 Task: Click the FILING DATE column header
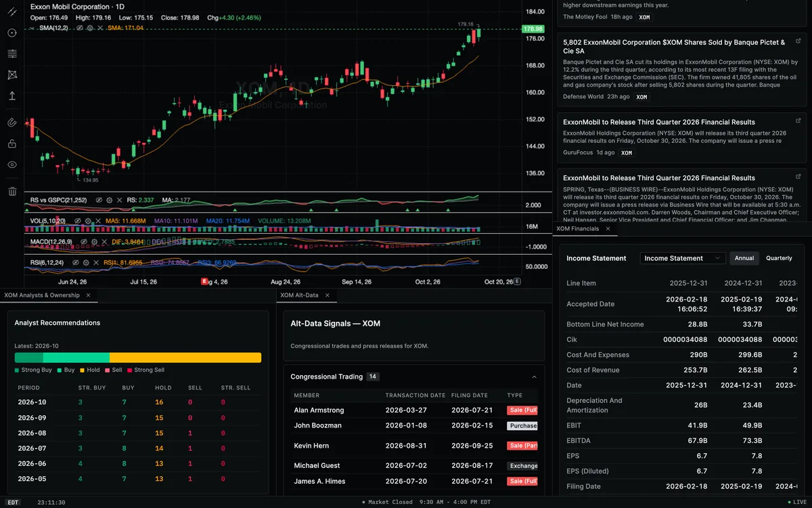tap(470, 395)
